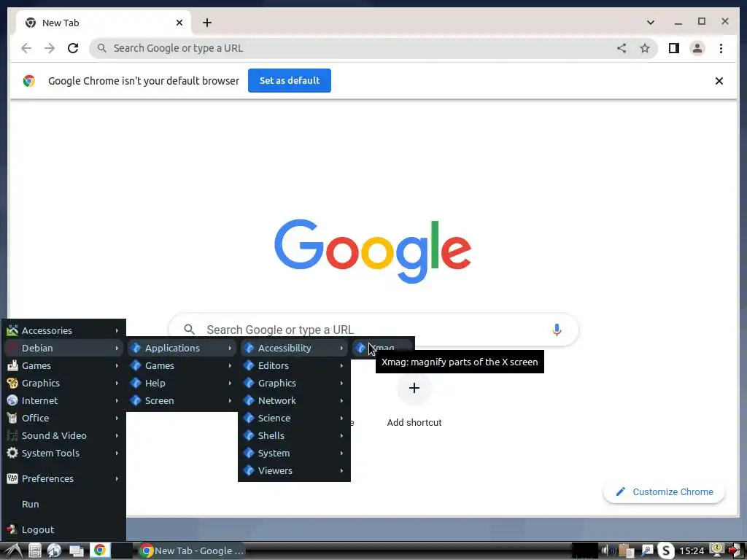The image size is (747, 560).
Task: Select the New Tab - Google taskbar window button
Action: coord(192,551)
